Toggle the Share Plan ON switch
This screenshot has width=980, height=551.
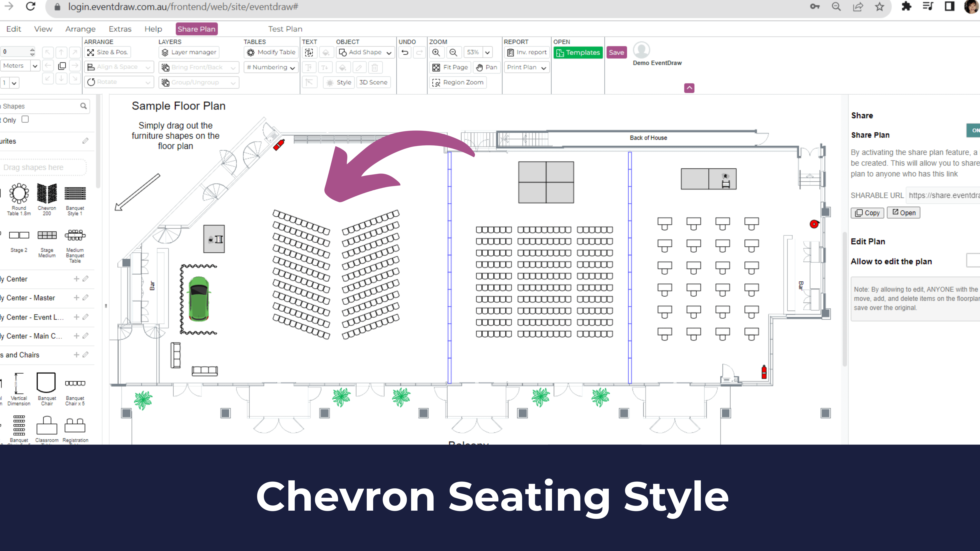click(x=973, y=130)
